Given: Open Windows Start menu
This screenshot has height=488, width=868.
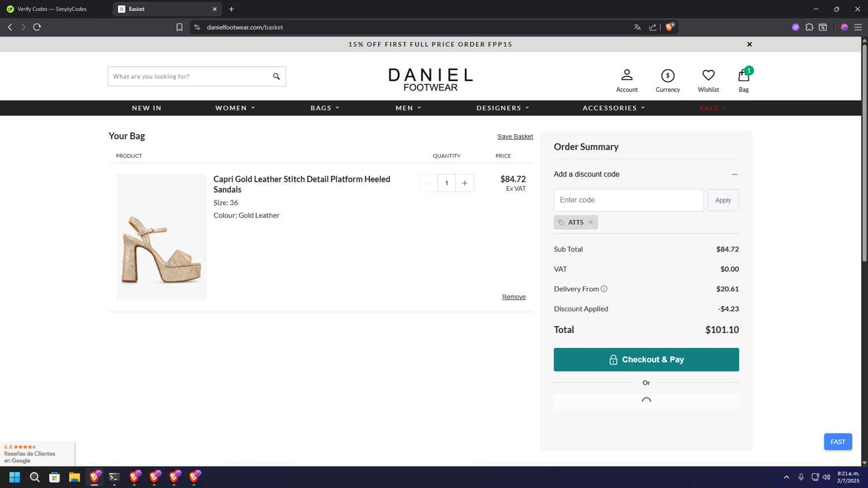Looking at the screenshot, I should [x=15, y=477].
